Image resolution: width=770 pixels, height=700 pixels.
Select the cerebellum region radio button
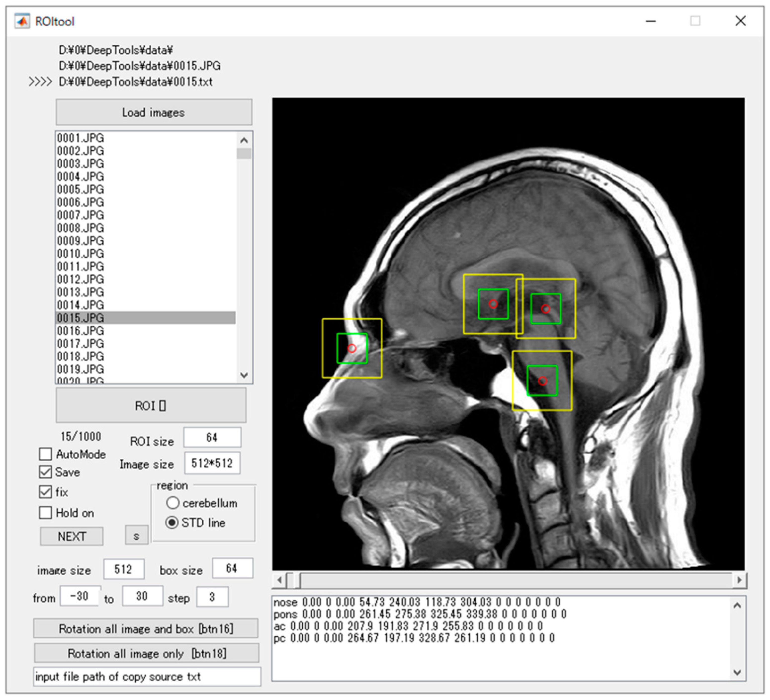[173, 503]
